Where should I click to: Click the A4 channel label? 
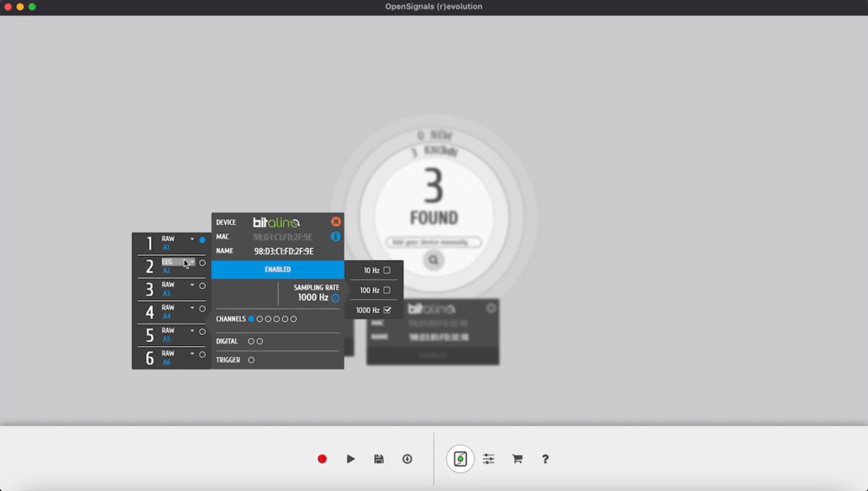tap(166, 317)
